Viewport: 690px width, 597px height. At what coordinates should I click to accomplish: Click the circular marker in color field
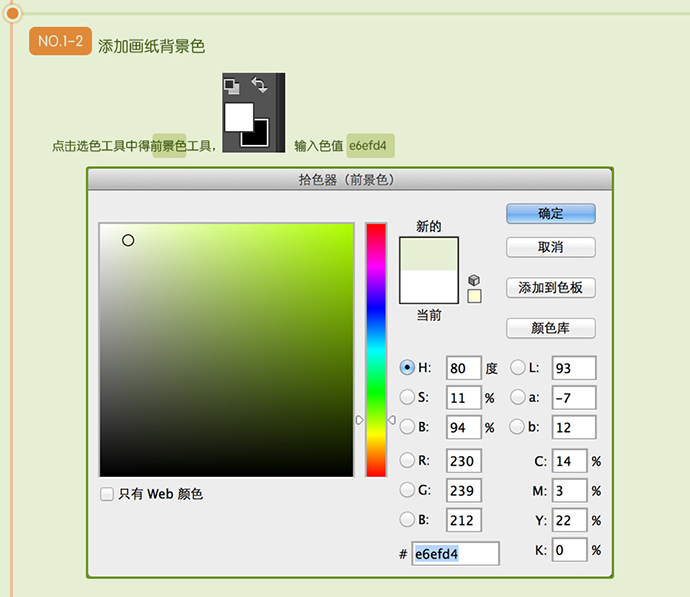pos(128,240)
